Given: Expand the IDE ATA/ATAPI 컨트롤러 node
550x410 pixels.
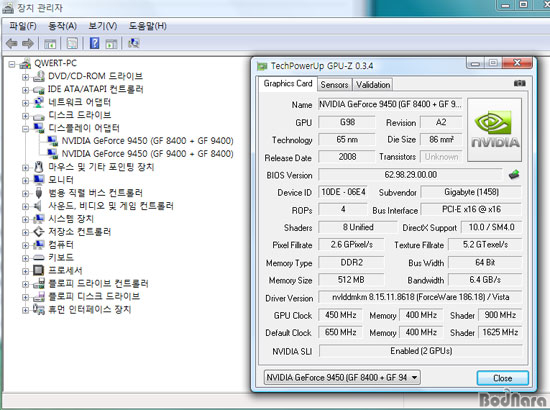Looking at the screenshot, I should tap(25, 90).
